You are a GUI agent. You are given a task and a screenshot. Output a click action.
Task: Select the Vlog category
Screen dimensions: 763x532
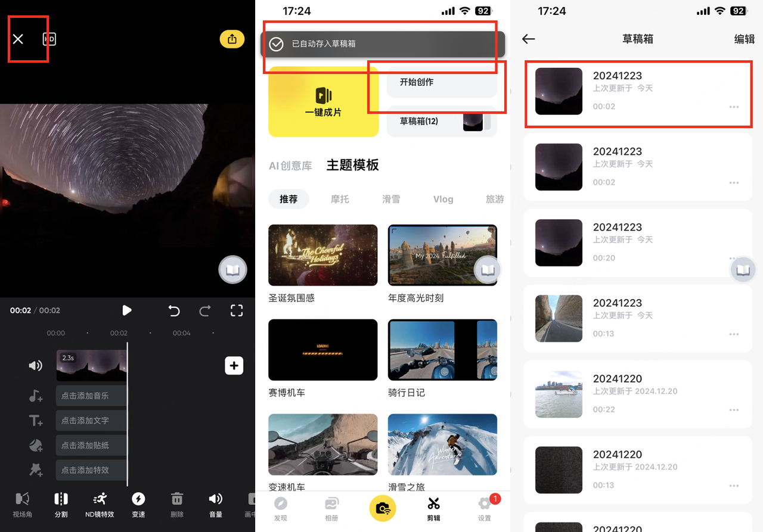[x=443, y=199]
